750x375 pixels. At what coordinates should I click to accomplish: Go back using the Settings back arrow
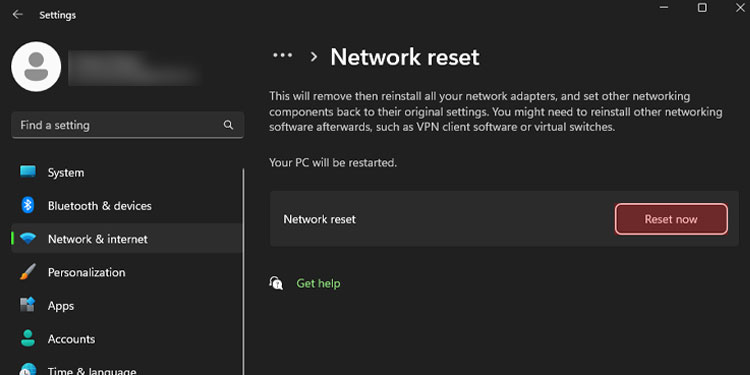coord(18,14)
